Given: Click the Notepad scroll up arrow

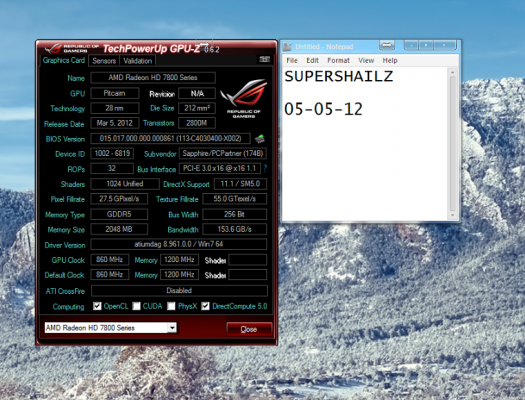Looking at the screenshot, I should click(453, 72).
